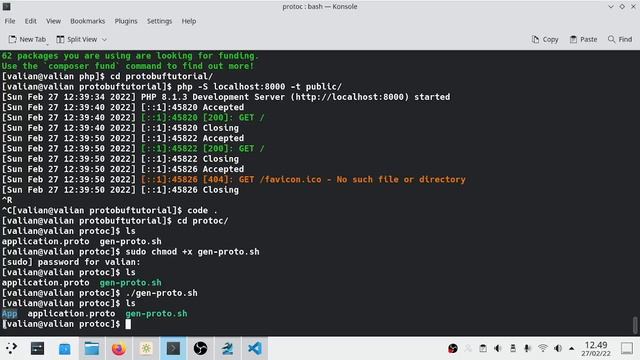Expand hidden system tray icons arrow
The width and height of the screenshot is (640, 360).
[x=571, y=348]
